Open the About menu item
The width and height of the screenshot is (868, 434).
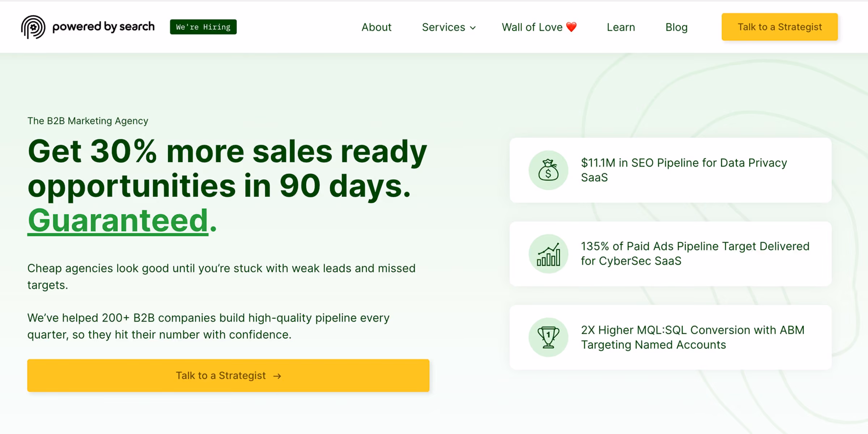(376, 27)
